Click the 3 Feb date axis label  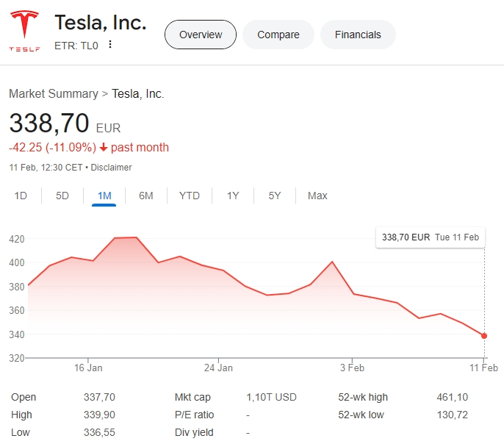pos(352,368)
